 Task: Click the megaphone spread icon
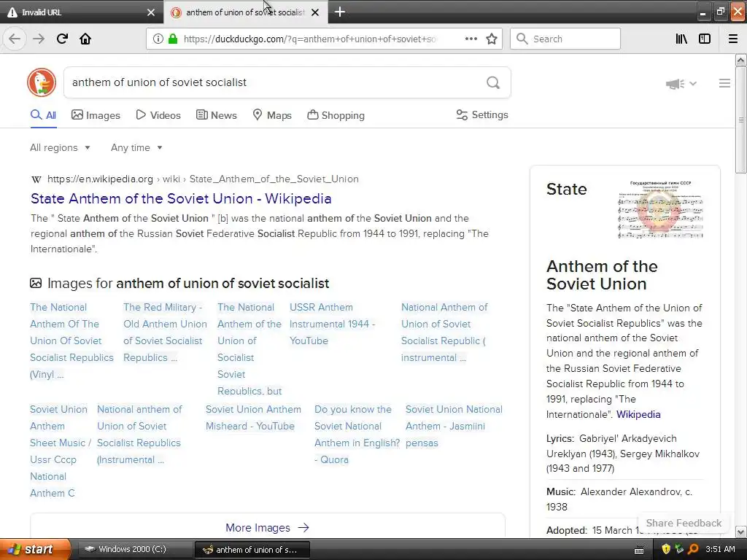(x=675, y=84)
